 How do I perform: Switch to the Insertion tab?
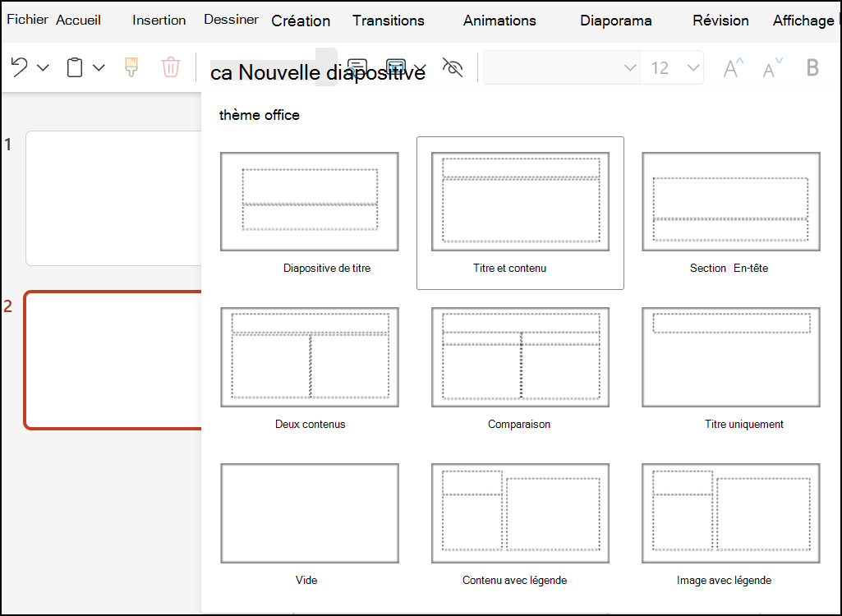click(x=159, y=21)
